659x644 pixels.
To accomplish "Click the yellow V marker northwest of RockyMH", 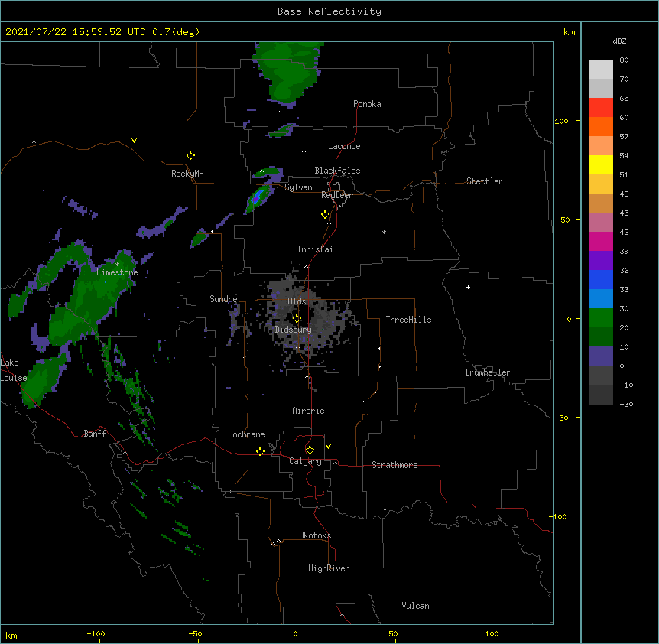I will (134, 141).
